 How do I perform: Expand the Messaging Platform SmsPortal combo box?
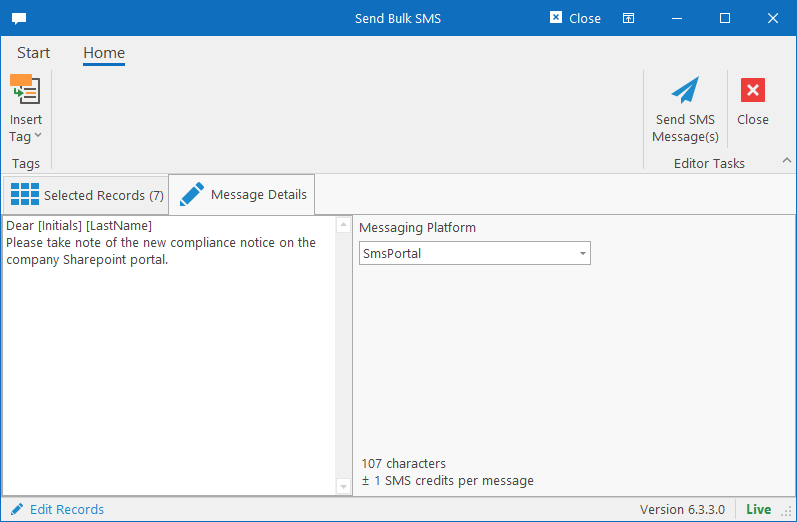click(x=475, y=253)
